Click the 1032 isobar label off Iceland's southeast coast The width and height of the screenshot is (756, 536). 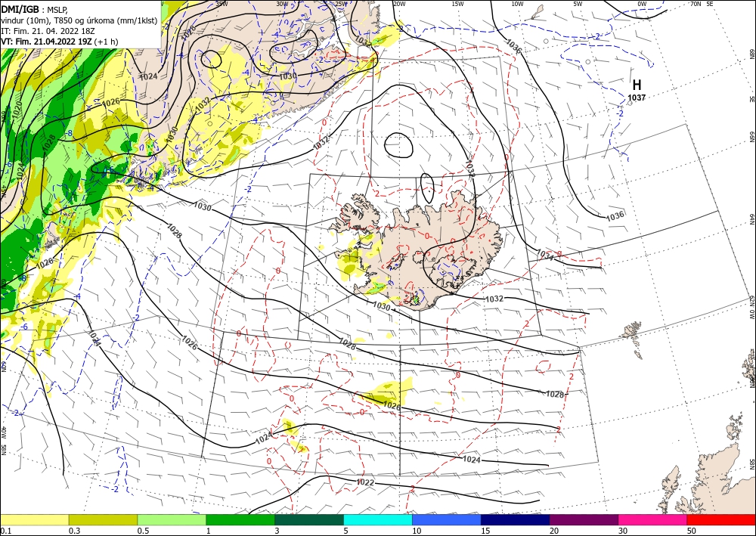click(x=494, y=299)
